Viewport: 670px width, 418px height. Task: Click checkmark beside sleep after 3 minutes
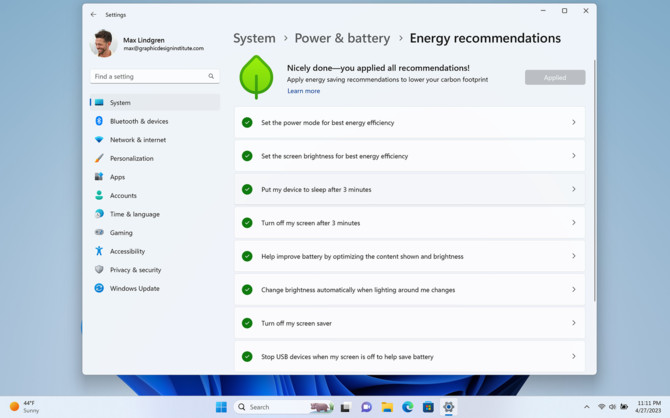247,189
